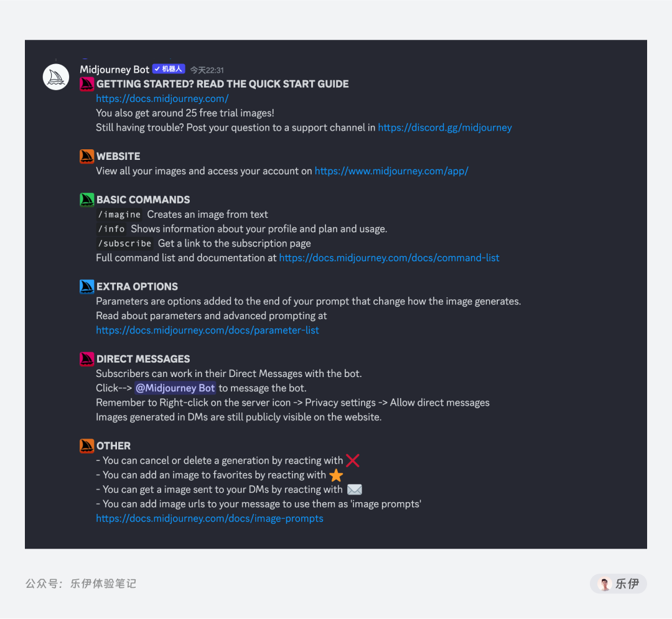Click the green sailboat icon beside Basic Commands
This screenshot has height=619, width=672.
pos(86,200)
